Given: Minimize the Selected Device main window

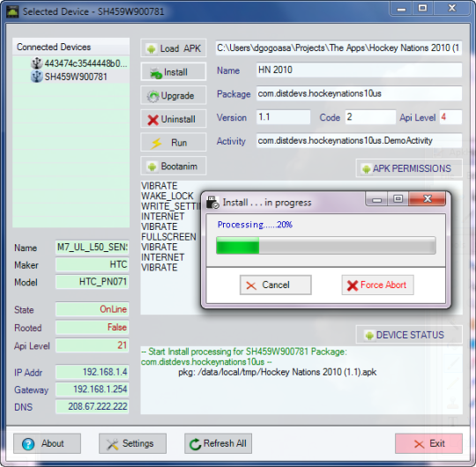Looking at the screenshot, I should [x=401, y=8].
